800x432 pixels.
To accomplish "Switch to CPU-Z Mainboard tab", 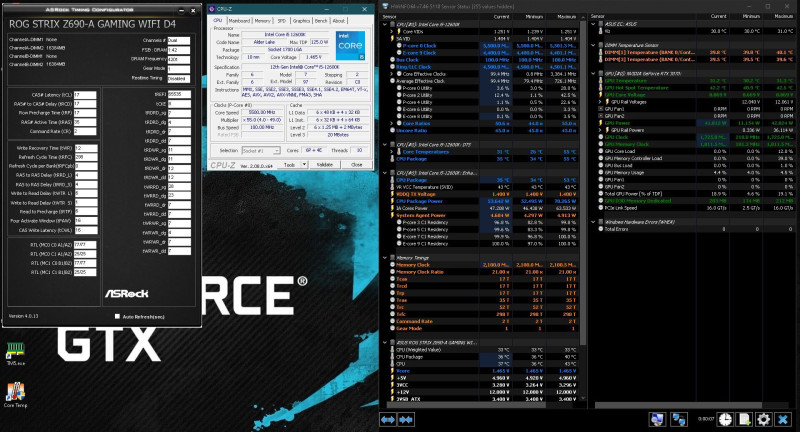I will coord(239,21).
